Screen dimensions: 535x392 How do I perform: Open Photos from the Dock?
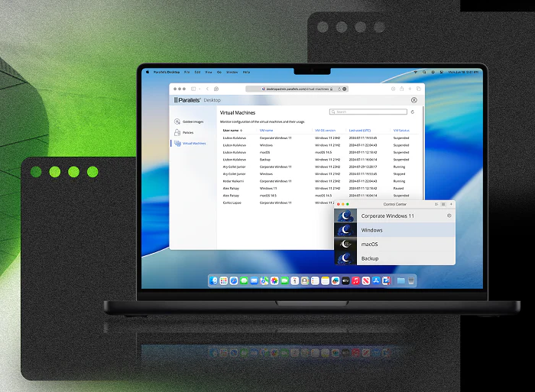tap(274, 280)
